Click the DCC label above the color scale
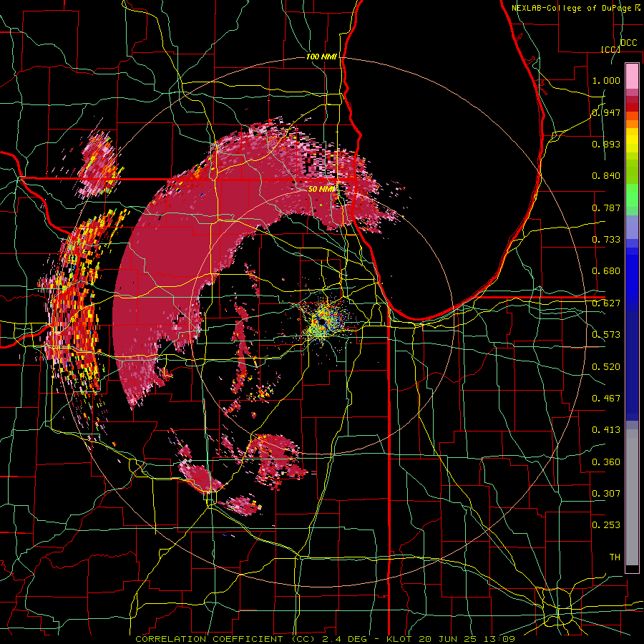The image size is (644, 644). coord(628,43)
